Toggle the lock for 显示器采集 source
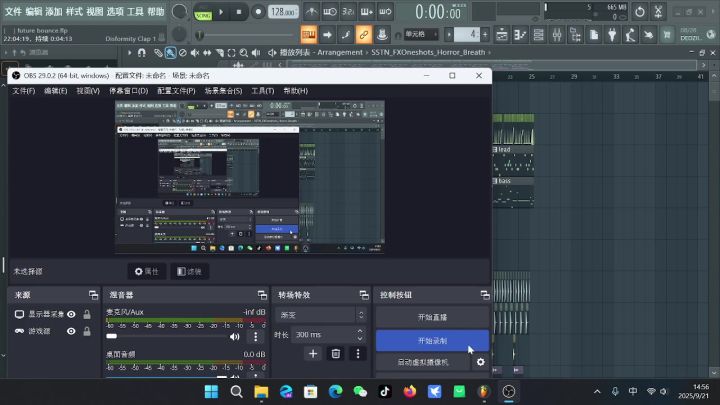The height and width of the screenshot is (405, 720). (87, 314)
